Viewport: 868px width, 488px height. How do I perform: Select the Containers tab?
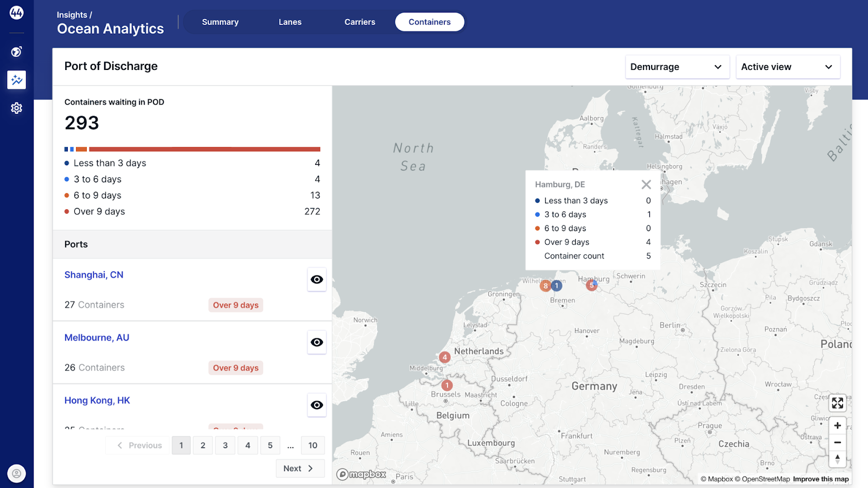pos(430,22)
